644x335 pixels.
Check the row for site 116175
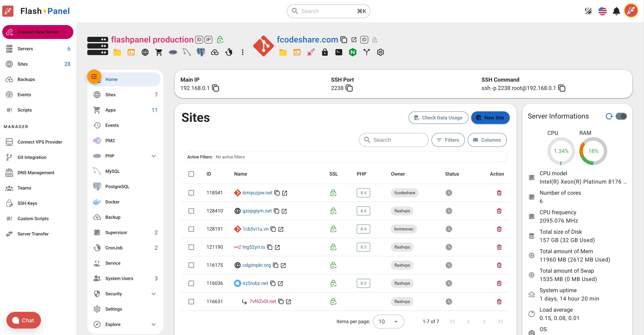[x=191, y=265]
